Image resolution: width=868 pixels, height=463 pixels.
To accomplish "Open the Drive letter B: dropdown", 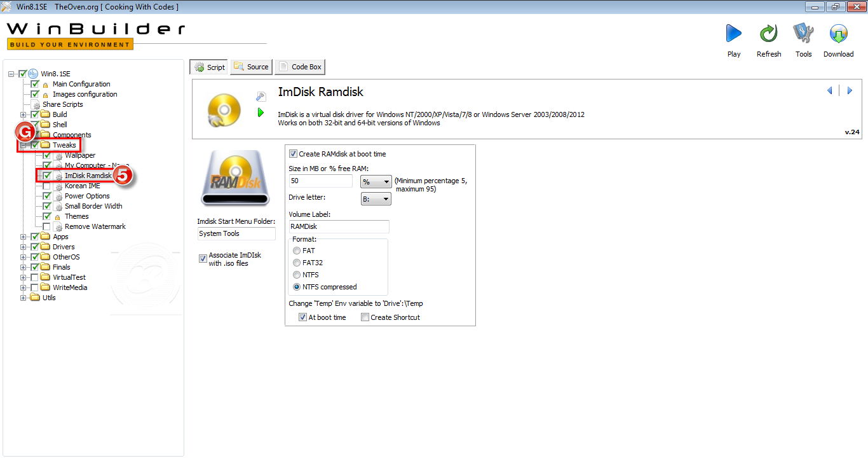I will tap(376, 199).
